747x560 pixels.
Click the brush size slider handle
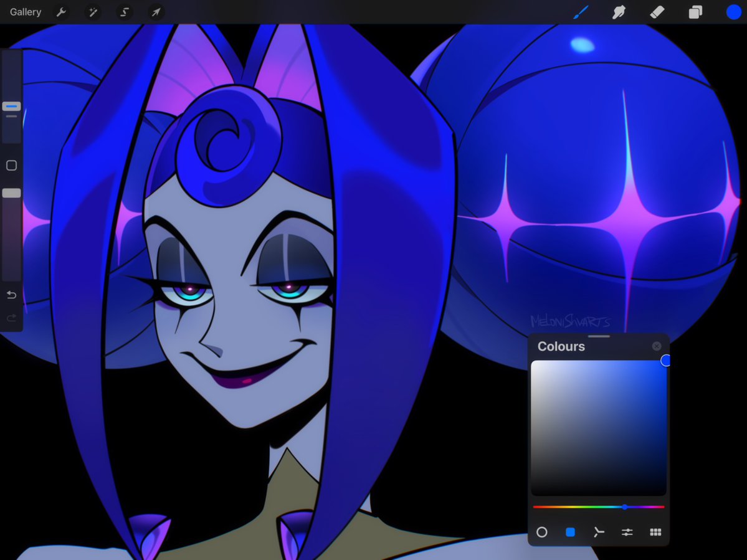click(11, 106)
